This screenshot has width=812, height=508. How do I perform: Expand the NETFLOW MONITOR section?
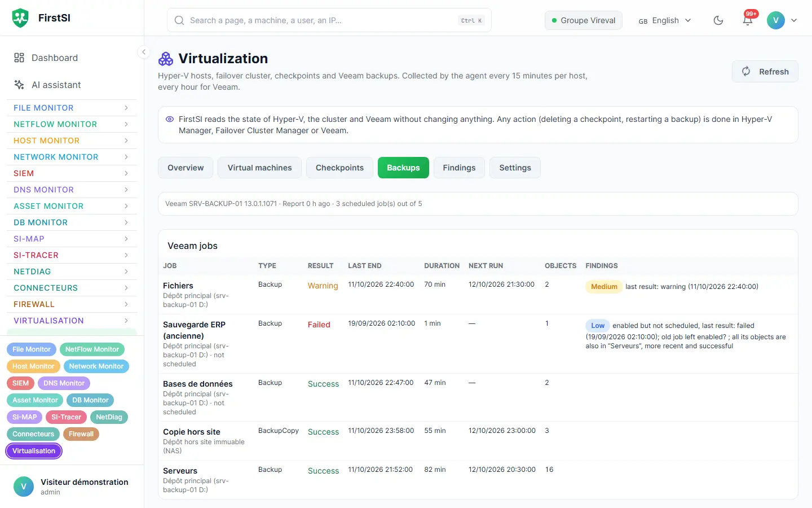coord(72,124)
